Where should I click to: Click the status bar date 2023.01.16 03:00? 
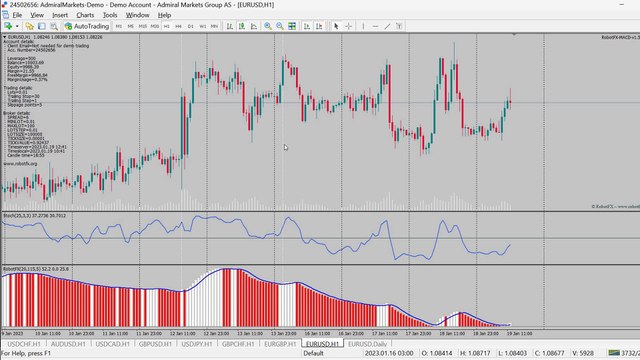pyautogui.click(x=389, y=353)
